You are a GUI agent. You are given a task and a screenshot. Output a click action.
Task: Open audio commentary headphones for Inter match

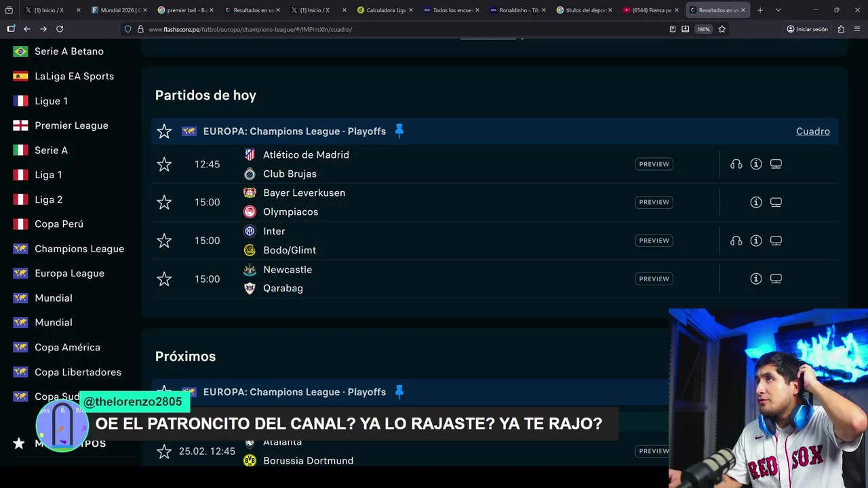(736, 241)
